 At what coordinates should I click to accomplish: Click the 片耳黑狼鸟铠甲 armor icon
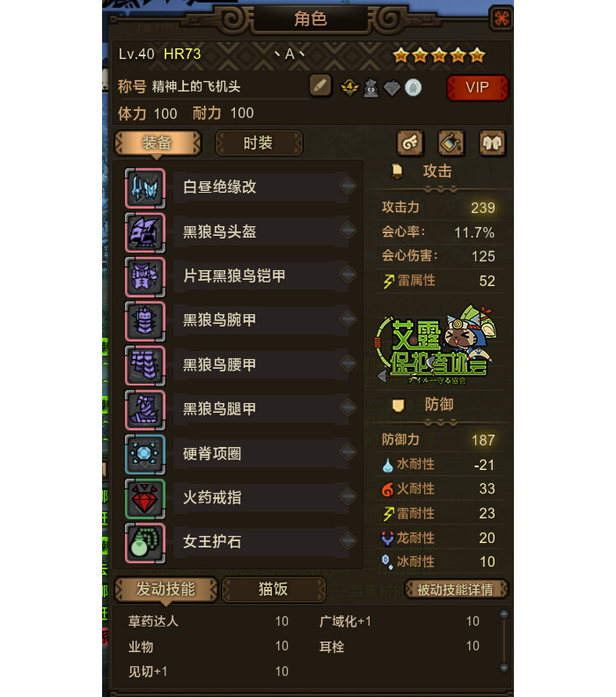pyautogui.click(x=145, y=277)
